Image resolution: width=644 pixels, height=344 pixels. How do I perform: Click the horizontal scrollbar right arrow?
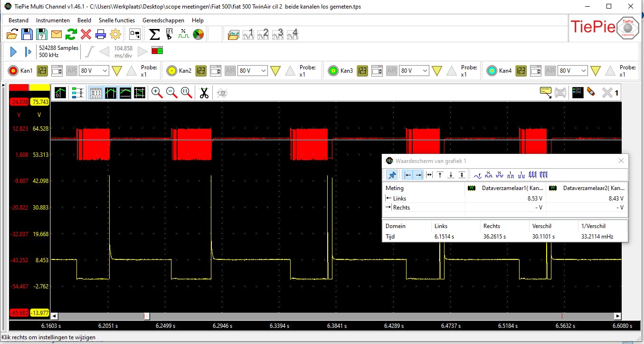tap(617, 316)
